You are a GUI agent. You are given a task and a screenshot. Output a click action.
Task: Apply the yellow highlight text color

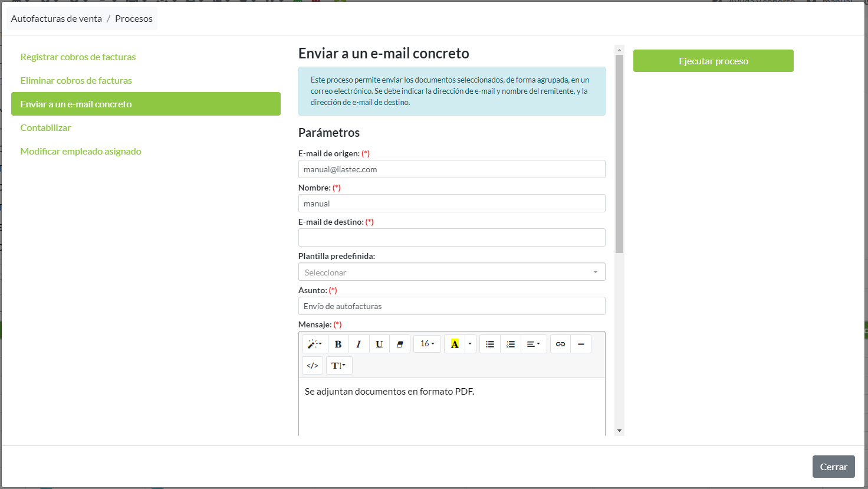[x=455, y=344]
